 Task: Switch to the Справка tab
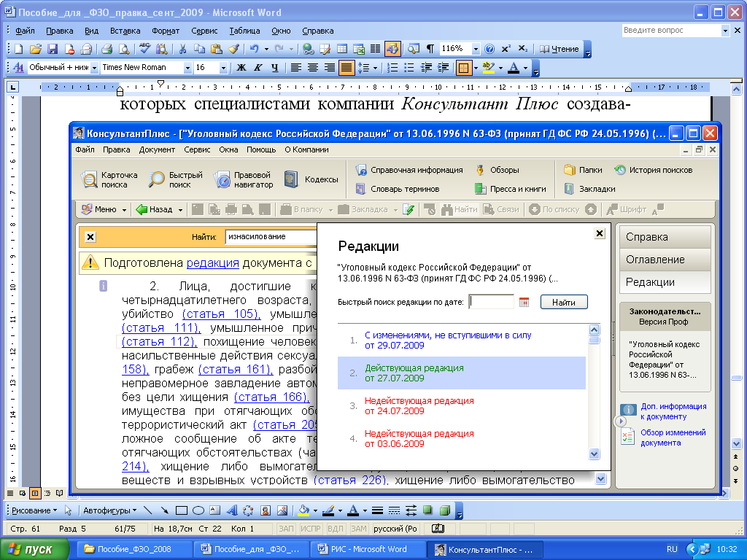665,237
